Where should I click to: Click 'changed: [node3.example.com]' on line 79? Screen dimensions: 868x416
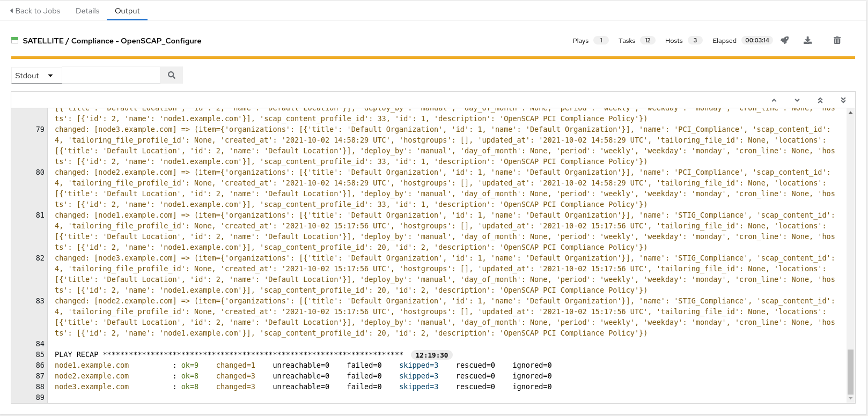tap(115, 129)
